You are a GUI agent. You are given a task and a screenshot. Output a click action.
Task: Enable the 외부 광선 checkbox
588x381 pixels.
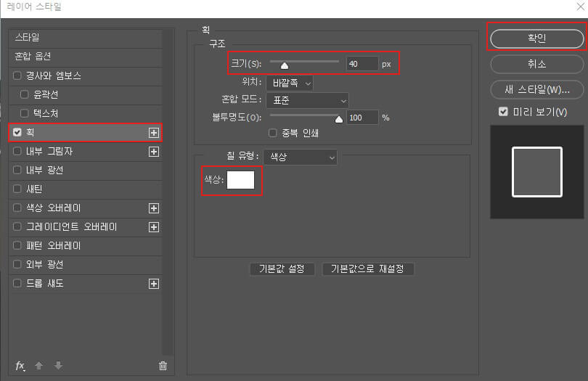point(17,264)
